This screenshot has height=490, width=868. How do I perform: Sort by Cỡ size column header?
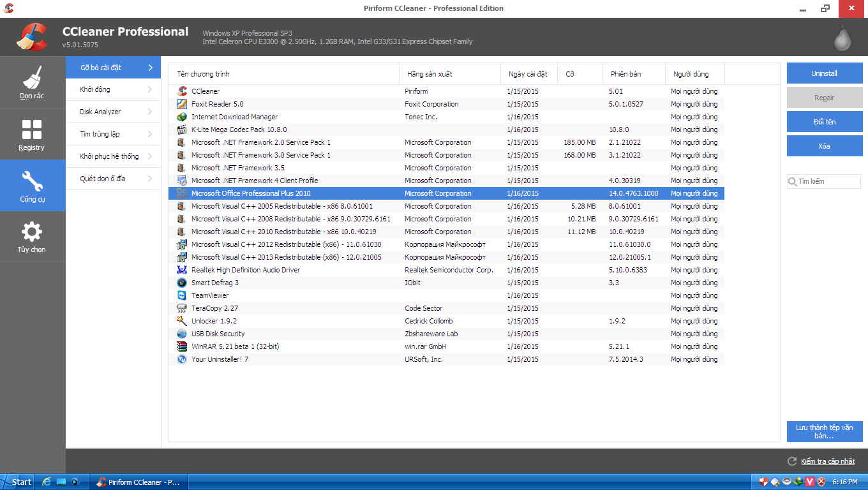[x=580, y=74]
